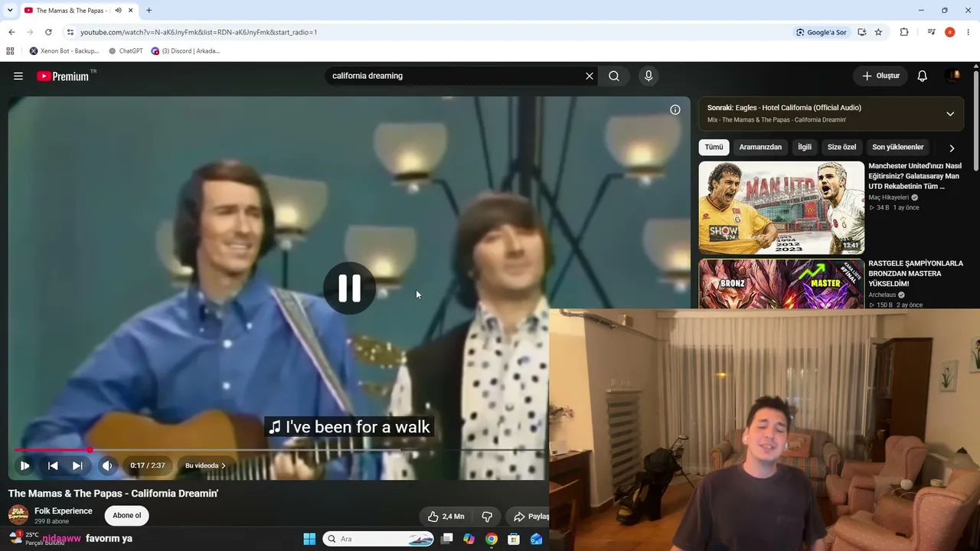
Task: Open the Bronz to Master video thumbnail
Action: click(781, 284)
